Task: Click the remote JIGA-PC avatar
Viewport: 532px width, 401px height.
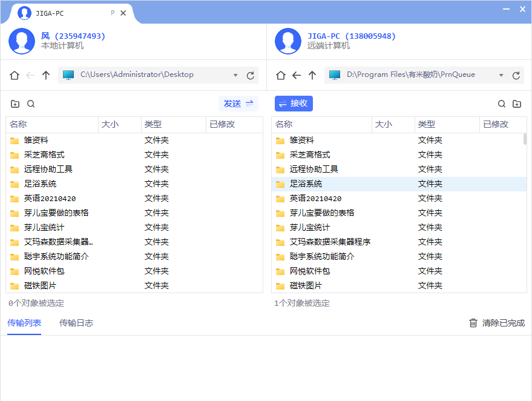Action: 288,41
